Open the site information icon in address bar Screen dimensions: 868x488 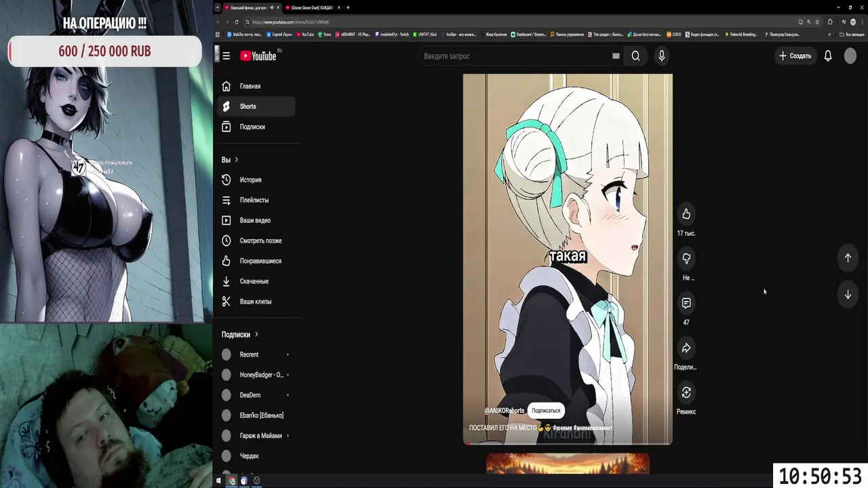click(x=248, y=22)
